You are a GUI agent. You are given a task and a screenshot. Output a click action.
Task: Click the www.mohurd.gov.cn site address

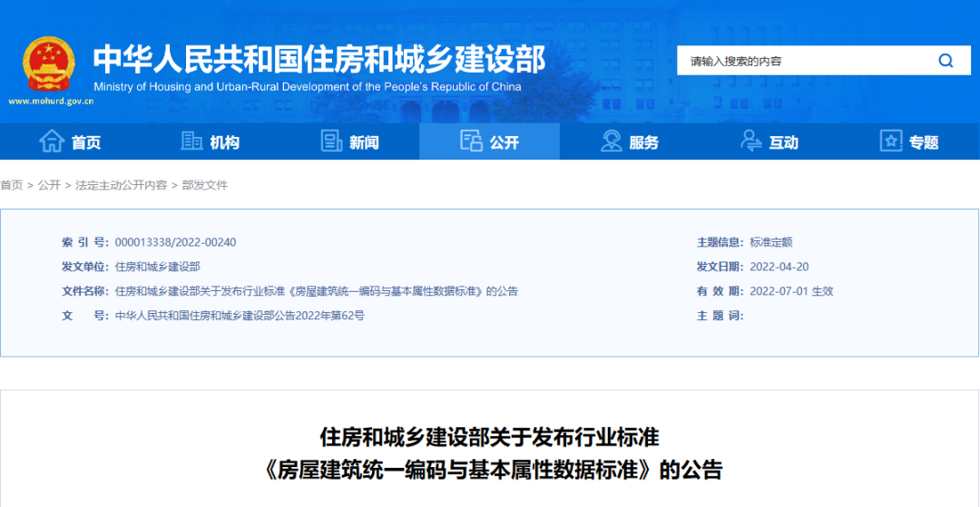[x=51, y=102]
